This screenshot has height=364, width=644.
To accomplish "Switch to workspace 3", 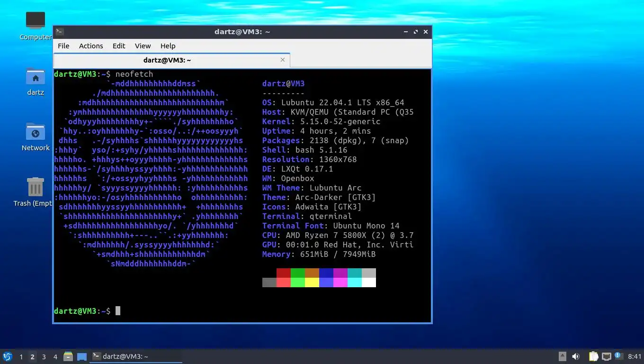I will click(x=44, y=357).
